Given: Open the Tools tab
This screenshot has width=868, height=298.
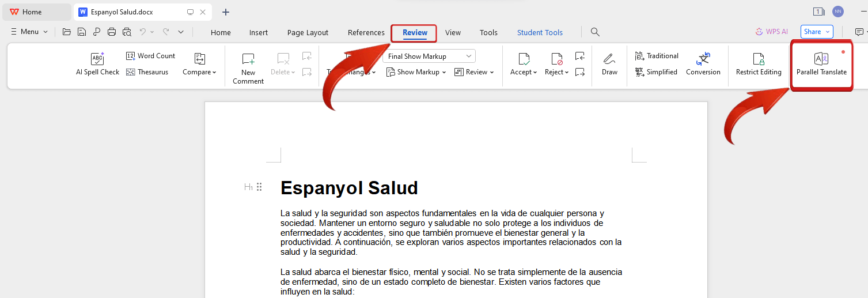Looking at the screenshot, I should coord(488,33).
